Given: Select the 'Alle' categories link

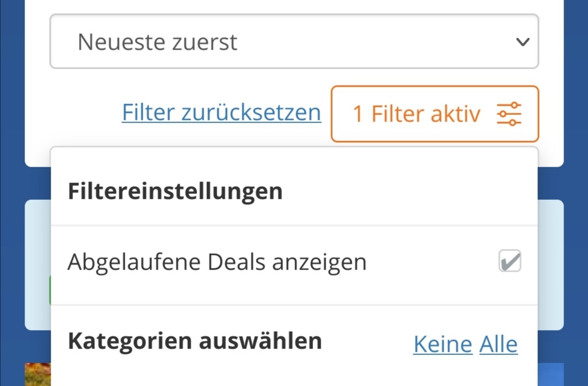Looking at the screenshot, I should point(498,344).
